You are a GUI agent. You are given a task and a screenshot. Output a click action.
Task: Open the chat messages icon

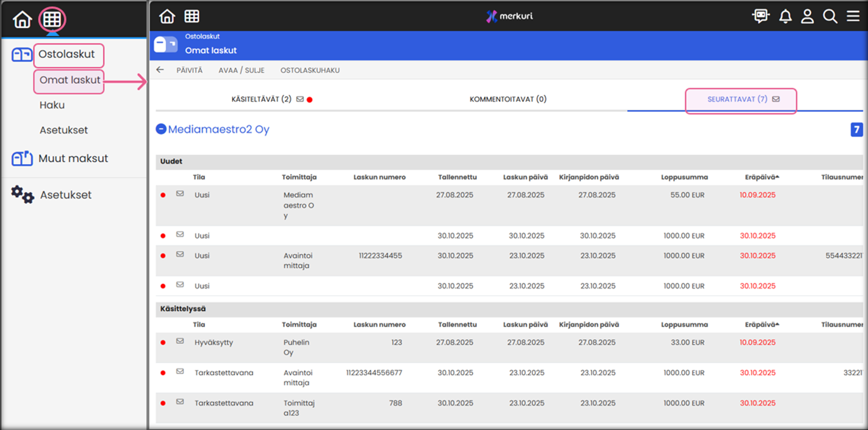(761, 17)
